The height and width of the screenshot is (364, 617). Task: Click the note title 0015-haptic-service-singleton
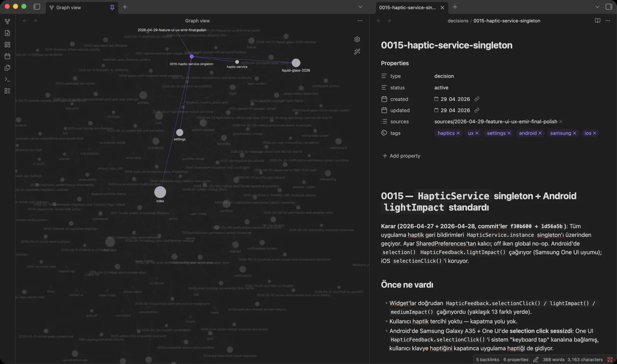click(447, 45)
